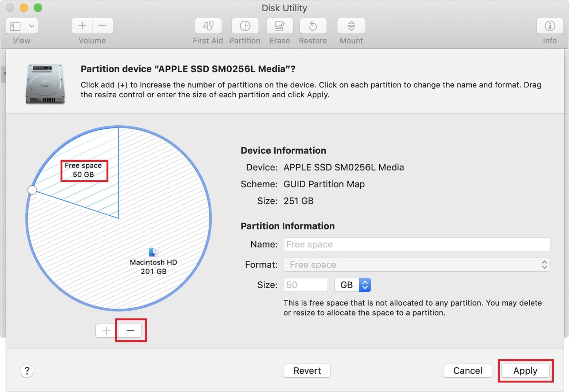The image size is (569, 392).
Task: Click the "Device Information" heading
Action: [283, 150]
